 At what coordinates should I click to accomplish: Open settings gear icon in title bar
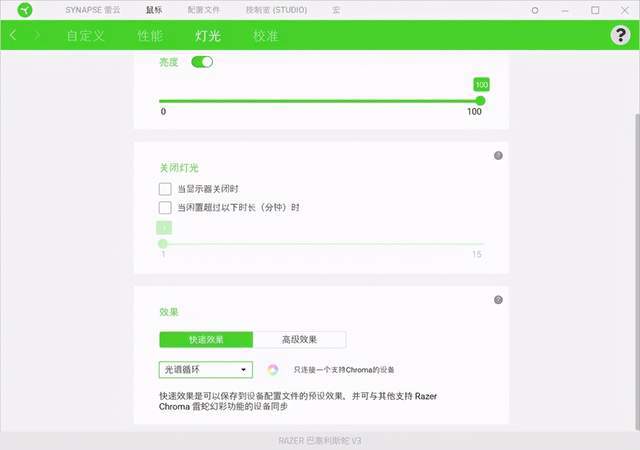coord(535,10)
